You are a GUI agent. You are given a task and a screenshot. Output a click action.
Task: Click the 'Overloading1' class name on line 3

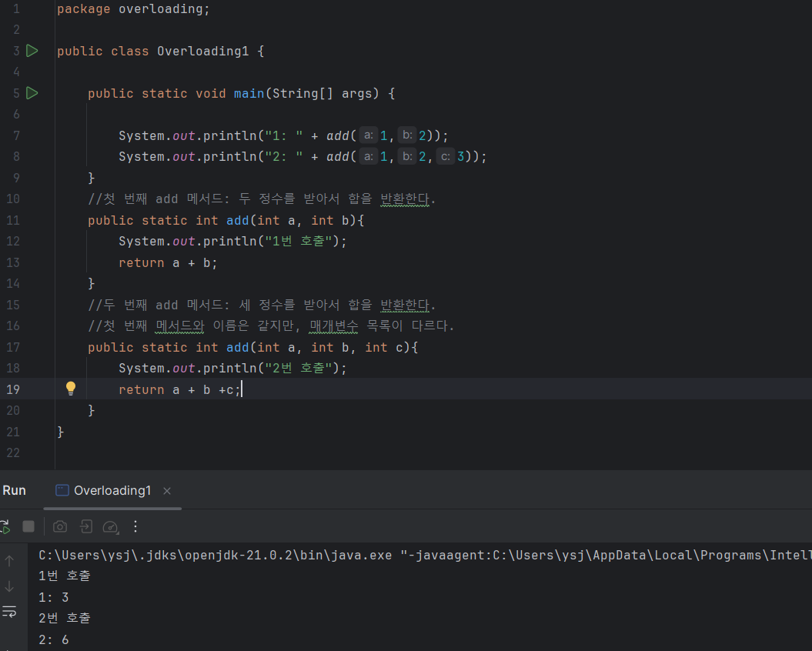pos(203,52)
